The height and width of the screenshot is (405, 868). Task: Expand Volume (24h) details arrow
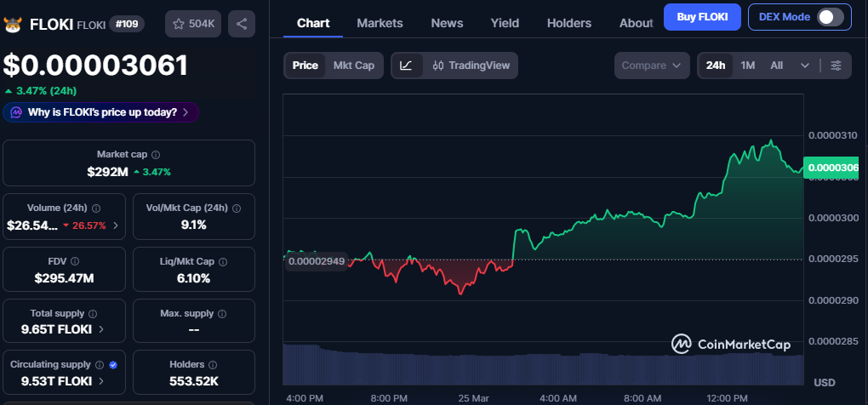coord(116,225)
